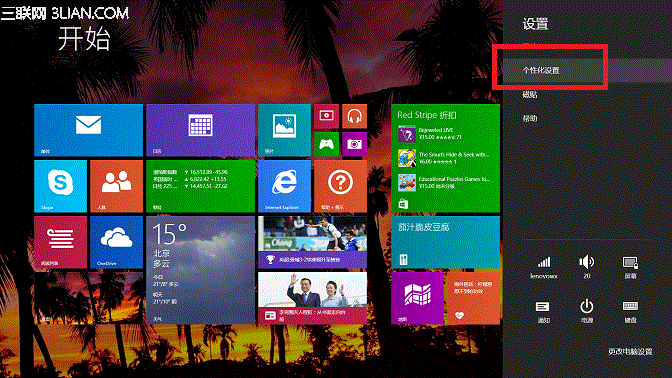Viewport: 672px width, 378px height.
Task: Open the People tile
Action: click(x=117, y=186)
